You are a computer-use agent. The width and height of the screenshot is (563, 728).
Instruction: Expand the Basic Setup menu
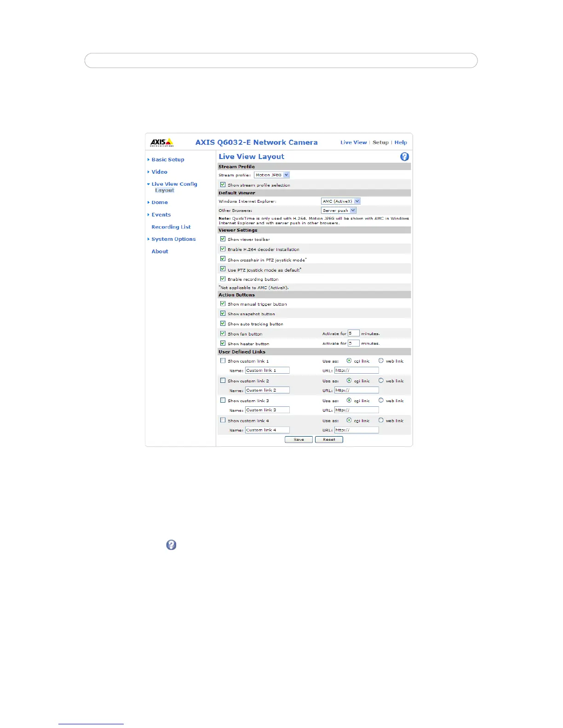pyautogui.click(x=167, y=159)
